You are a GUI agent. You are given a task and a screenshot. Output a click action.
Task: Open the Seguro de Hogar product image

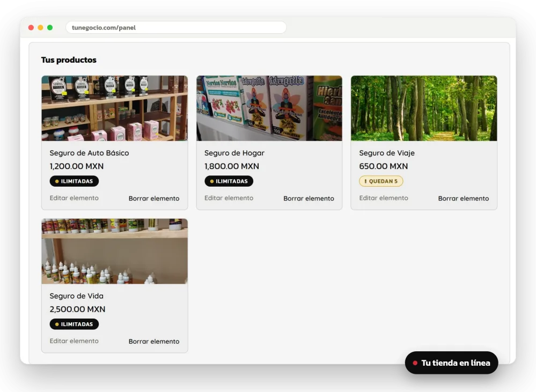point(269,108)
